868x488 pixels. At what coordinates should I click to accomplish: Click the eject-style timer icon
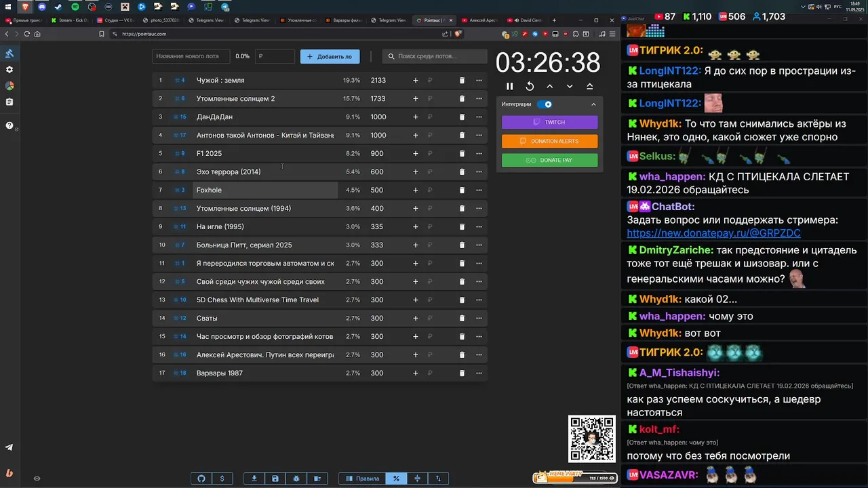(589, 86)
